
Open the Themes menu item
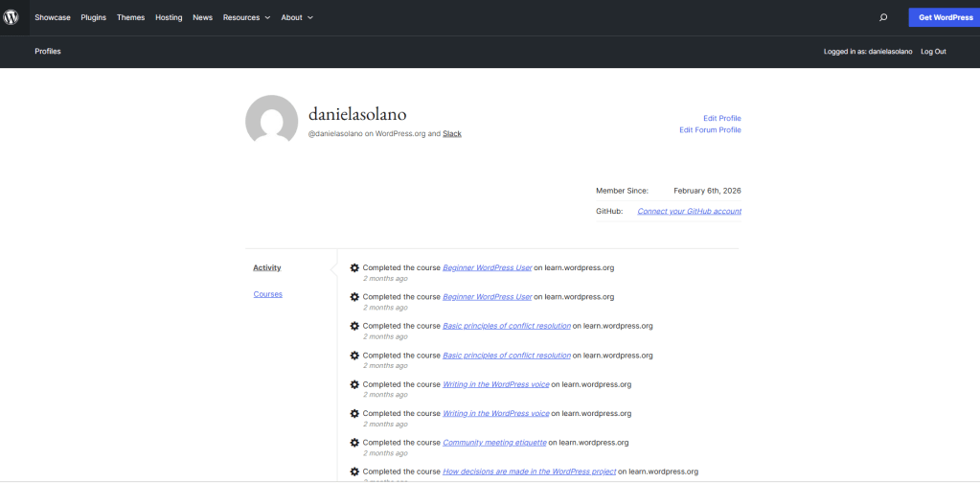pos(130,17)
